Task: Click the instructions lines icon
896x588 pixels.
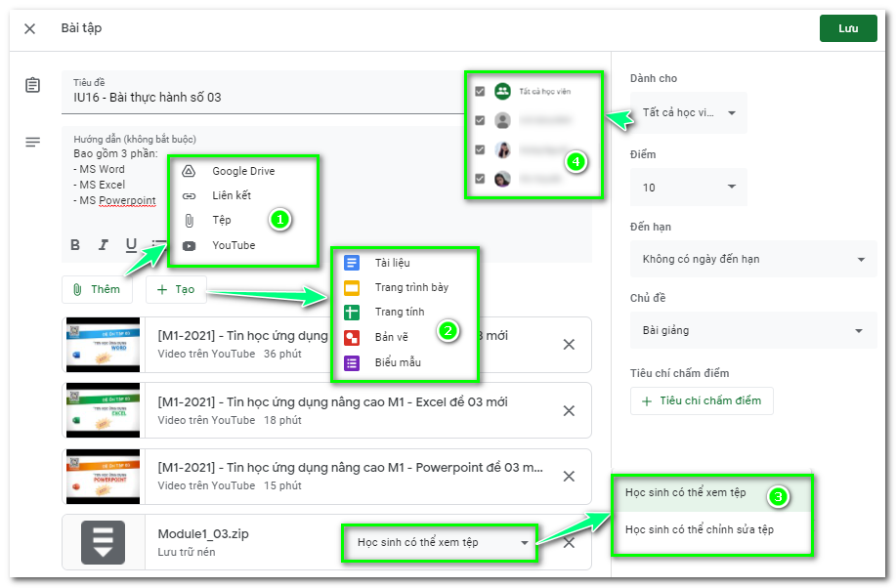Action: 32,142
